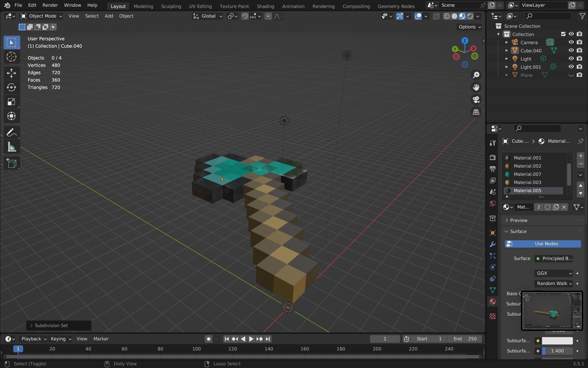Click the Principled BSDF surface button

(554, 258)
